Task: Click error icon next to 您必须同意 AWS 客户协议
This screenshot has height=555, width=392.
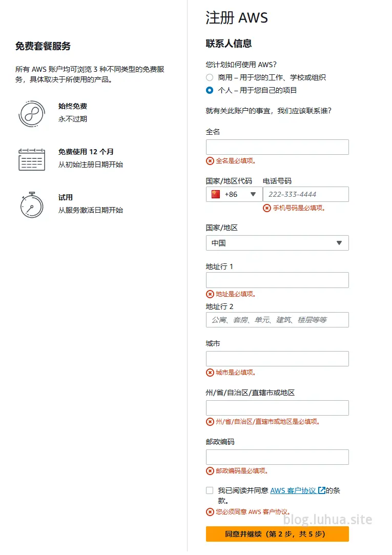Action: [x=210, y=512]
